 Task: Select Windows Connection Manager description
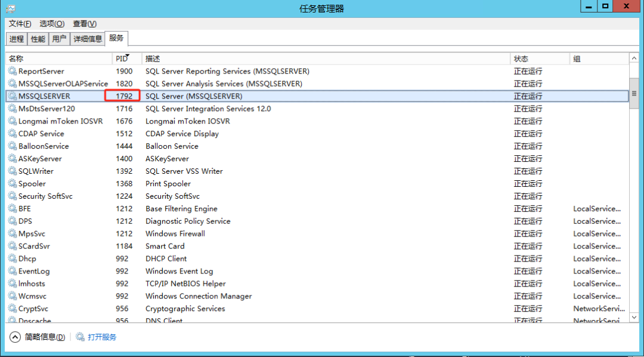coord(199,296)
